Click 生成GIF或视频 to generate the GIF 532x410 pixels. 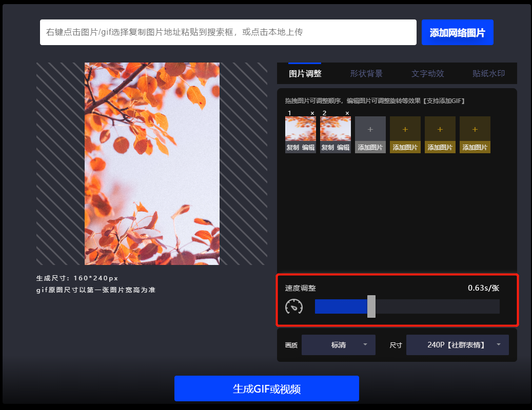pos(267,388)
